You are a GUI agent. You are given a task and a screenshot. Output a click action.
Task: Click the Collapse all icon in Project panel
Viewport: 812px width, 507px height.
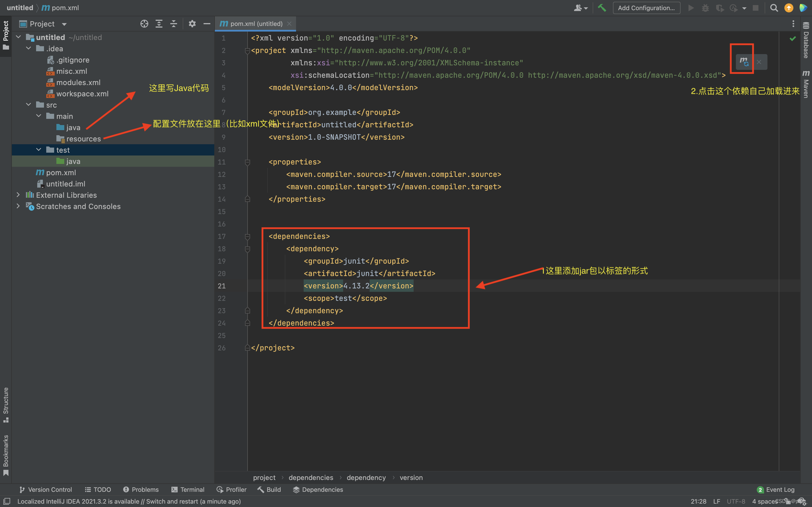pos(174,24)
